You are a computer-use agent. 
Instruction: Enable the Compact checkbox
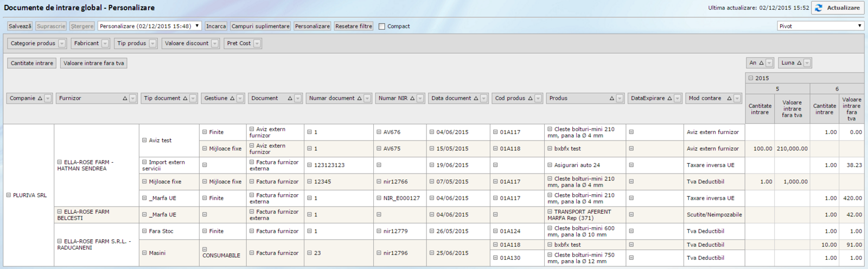[x=382, y=27]
